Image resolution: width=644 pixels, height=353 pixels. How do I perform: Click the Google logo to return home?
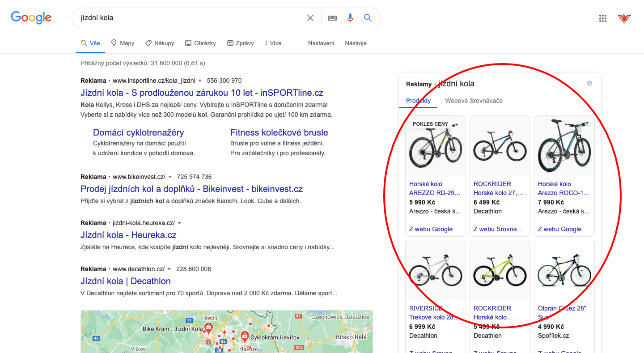[x=31, y=17]
